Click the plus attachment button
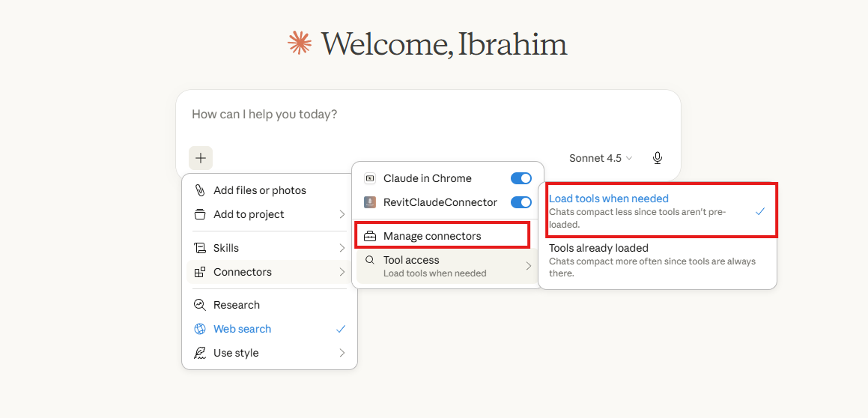The height and width of the screenshot is (418, 868). point(201,158)
